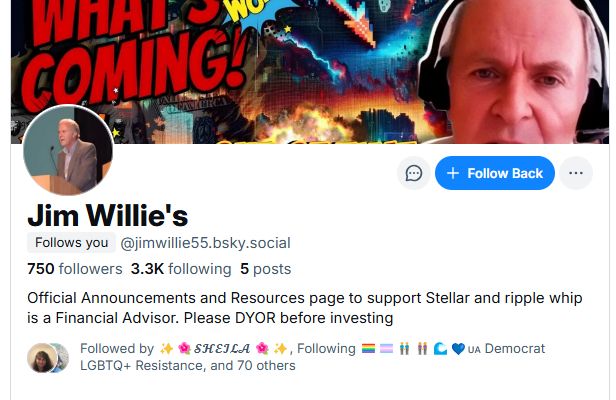View the 3.3K following list
The width and height of the screenshot is (616, 400).
[181, 269]
